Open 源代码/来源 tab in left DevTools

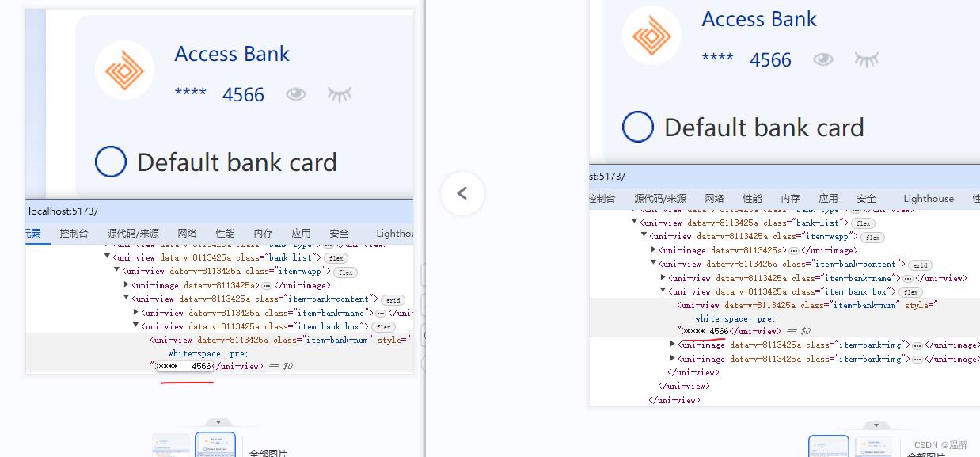point(133,234)
